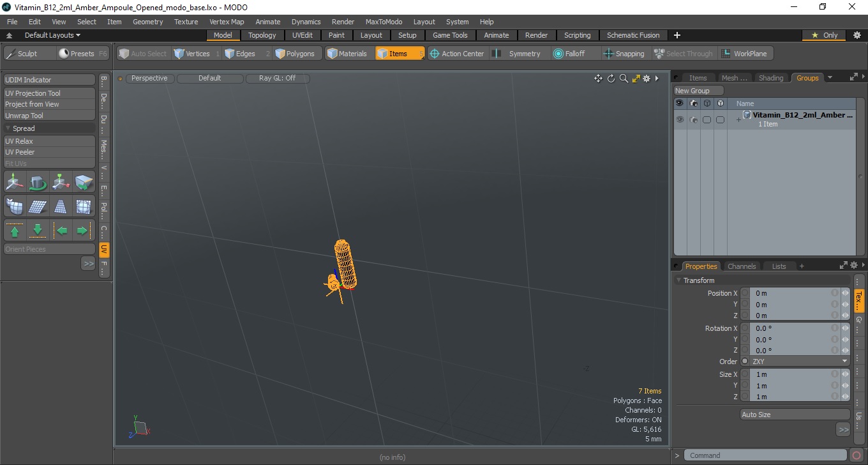Click the viewport pan control icon
The height and width of the screenshot is (465, 868).
click(x=598, y=79)
